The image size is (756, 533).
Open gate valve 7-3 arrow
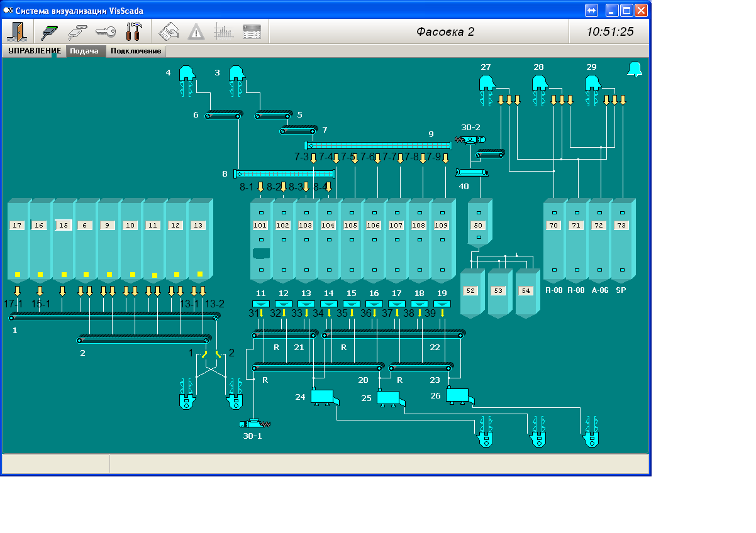313,158
